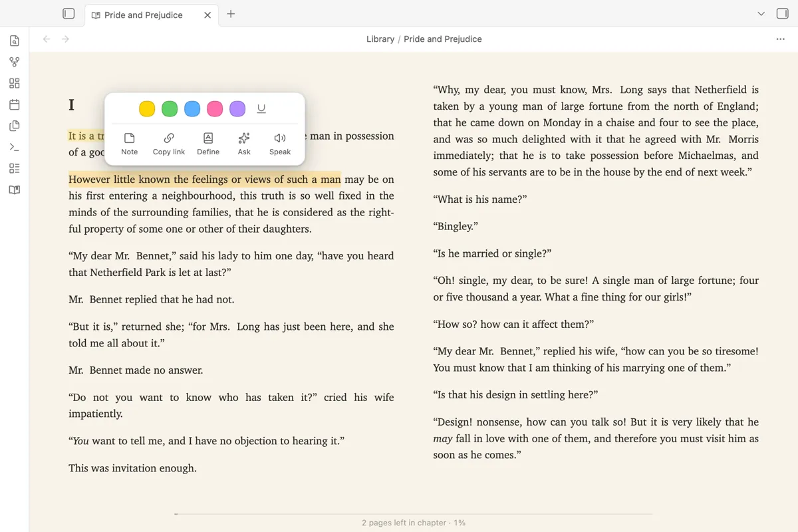The height and width of the screenshot is (532, 798).
Task: Toggle the left sidebar panel
Action: point(68,14)
